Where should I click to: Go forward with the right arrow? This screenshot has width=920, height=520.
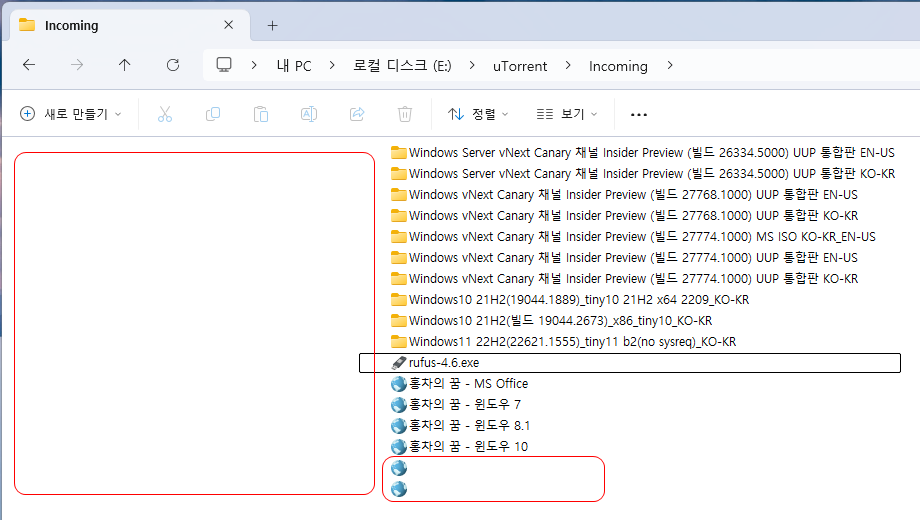[77, 65]
